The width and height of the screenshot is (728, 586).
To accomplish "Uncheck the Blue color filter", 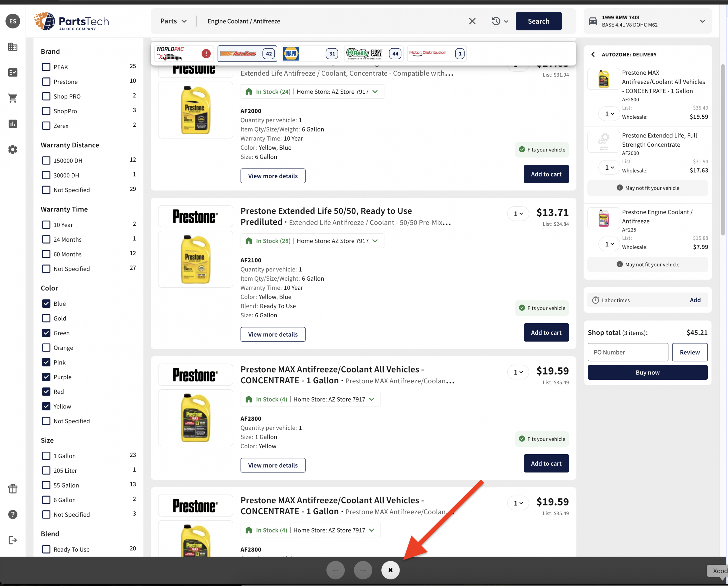I will [x=46, y=303].
